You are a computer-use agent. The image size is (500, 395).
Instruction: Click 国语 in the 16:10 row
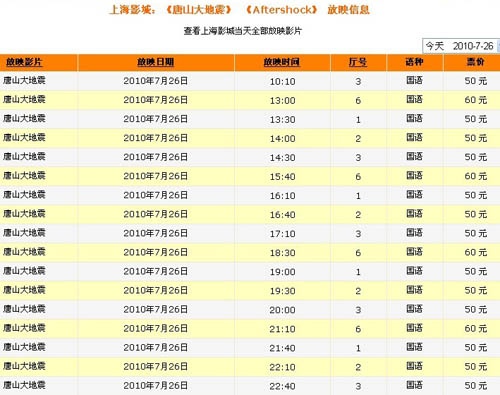pos(414,195)
